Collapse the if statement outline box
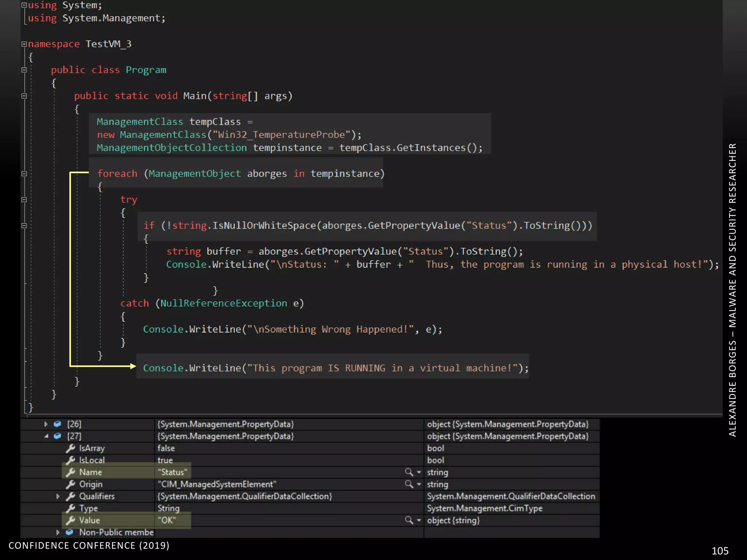 24,225
